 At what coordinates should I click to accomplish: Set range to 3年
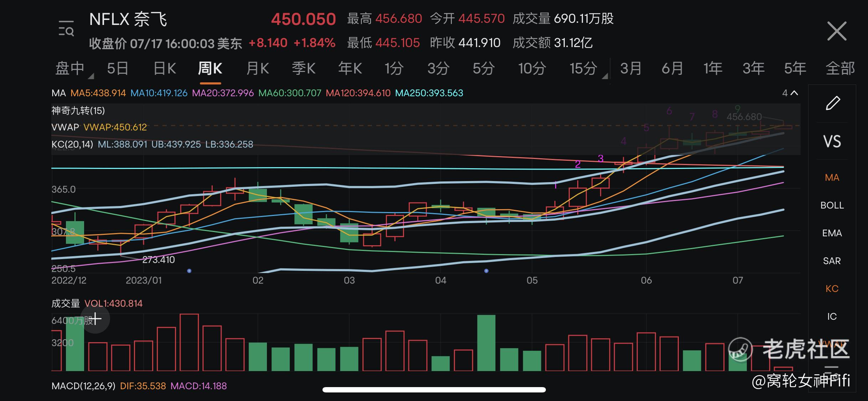click(x=754, y=68)
